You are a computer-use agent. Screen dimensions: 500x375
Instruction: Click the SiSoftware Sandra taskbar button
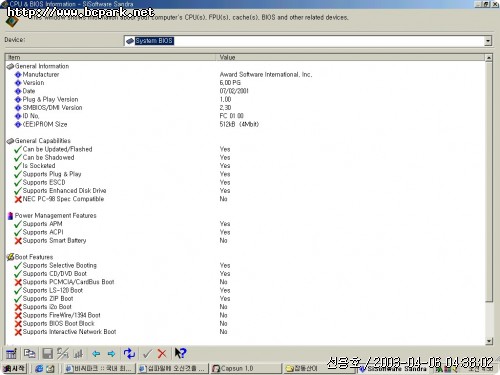tap(393, 369)
